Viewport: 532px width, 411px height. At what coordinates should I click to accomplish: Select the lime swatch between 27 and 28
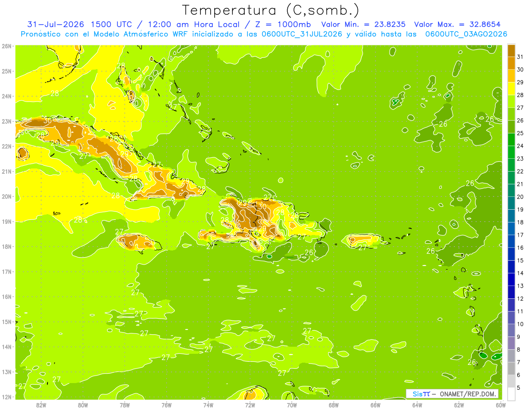click(x=511, y=101)
